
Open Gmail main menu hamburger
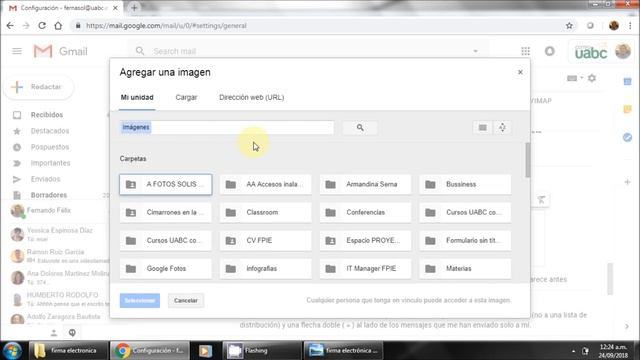click(x=17, y=51)
